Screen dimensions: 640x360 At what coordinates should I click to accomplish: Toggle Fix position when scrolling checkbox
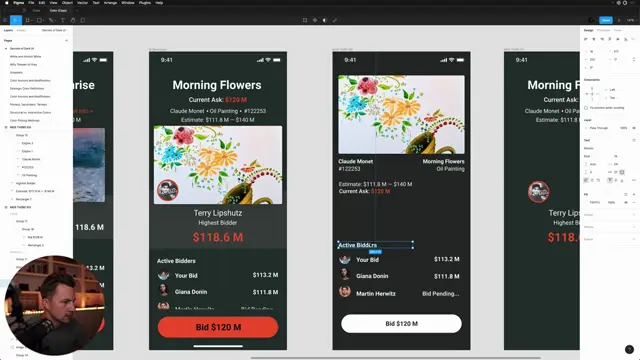[x=586, y=108]
